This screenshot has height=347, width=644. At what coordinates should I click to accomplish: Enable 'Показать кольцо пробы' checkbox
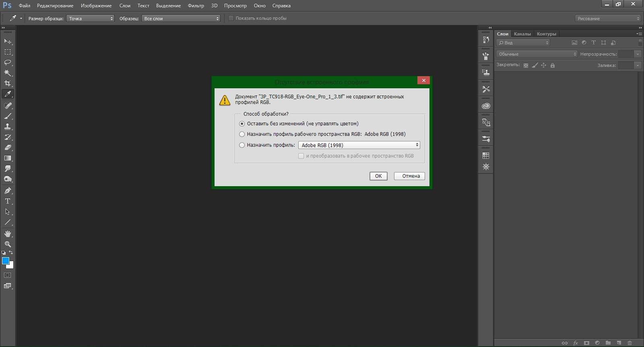(231, 18)
